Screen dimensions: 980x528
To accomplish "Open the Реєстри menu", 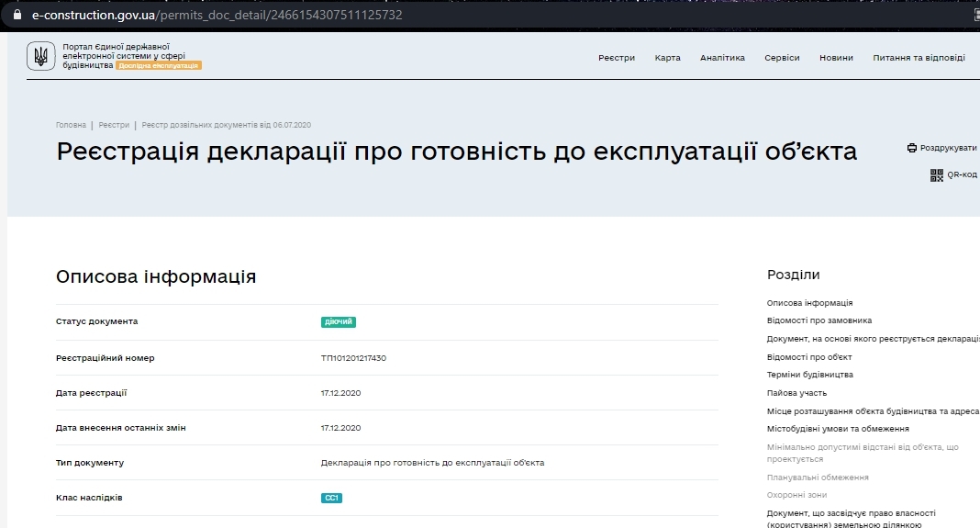I will coord(617,58).
